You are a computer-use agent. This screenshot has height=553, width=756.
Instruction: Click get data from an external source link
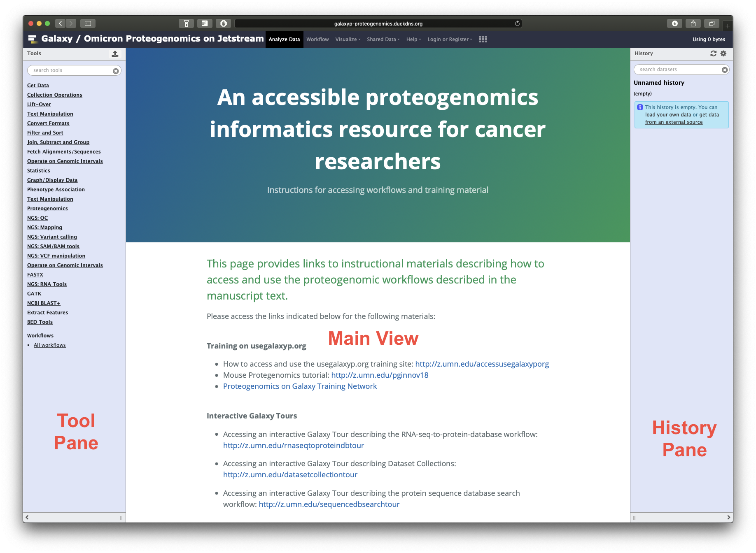coord(682,118)
